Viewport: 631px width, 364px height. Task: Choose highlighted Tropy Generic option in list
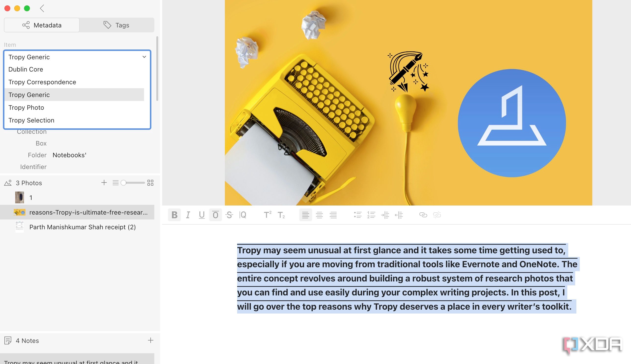74,95
